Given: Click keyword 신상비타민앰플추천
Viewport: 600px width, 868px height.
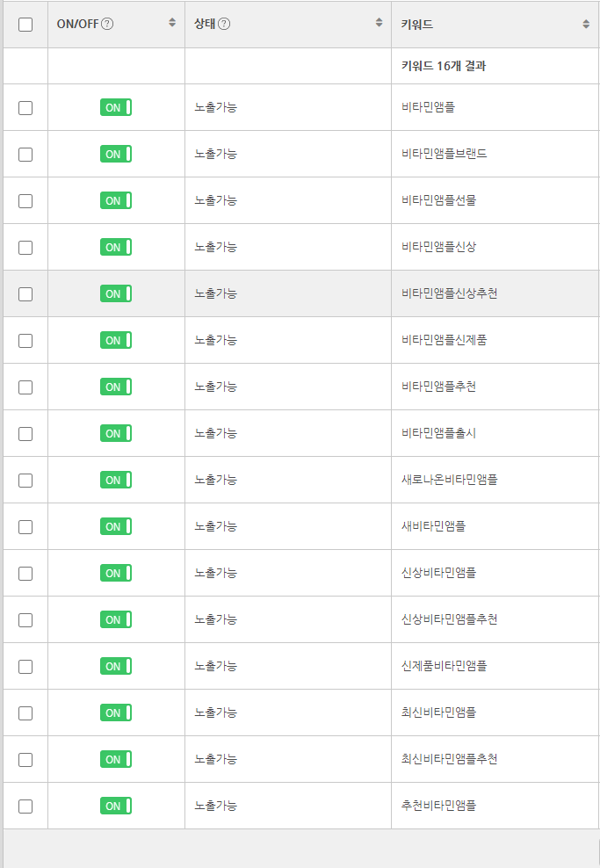Looking at the screenshot, I should click(x=449, y=619).
